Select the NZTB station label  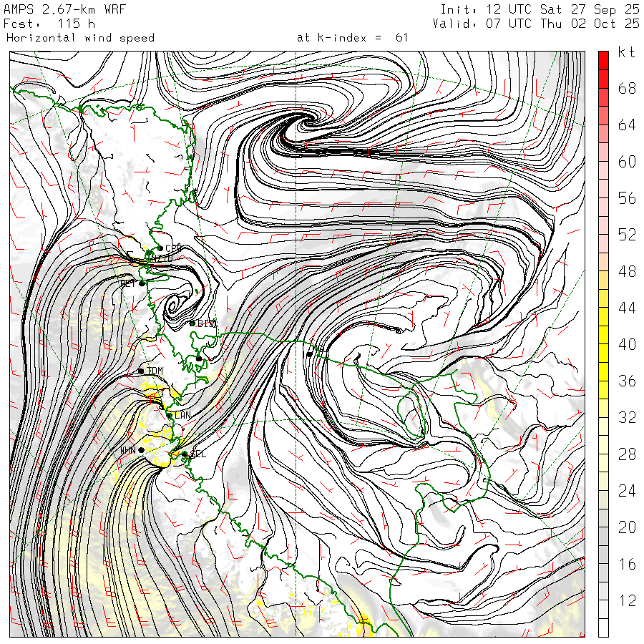(162, 259)
